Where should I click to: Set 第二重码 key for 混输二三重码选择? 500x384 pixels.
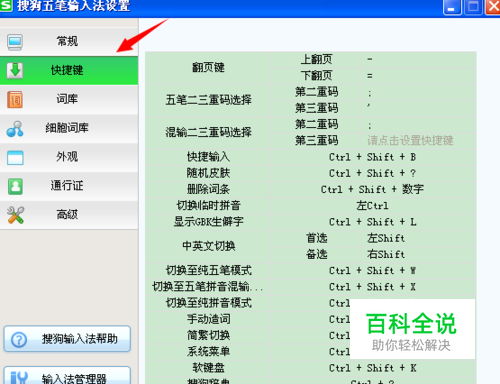(x=418, y=125)
